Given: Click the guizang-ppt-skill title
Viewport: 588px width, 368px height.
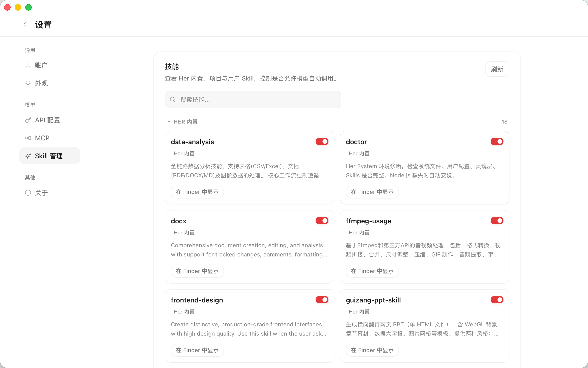Looking at the screenshot, I should pyautogui.click(x=373, y=300).
